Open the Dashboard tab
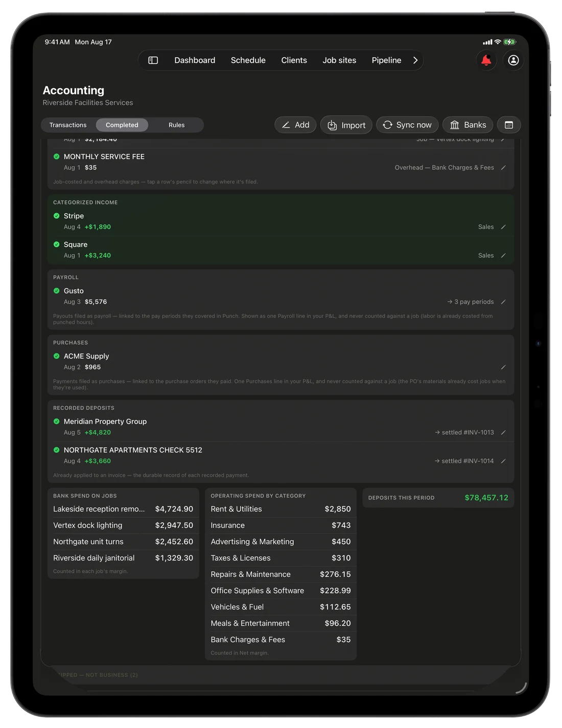The height and width of the screenshot is (728, 562). (x=195, y=60)
